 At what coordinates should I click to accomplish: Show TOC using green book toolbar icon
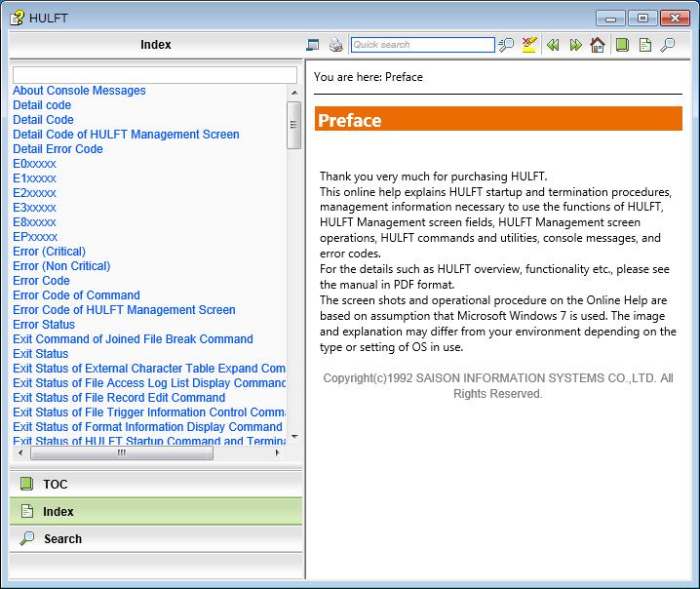click(x=622, y=45)
